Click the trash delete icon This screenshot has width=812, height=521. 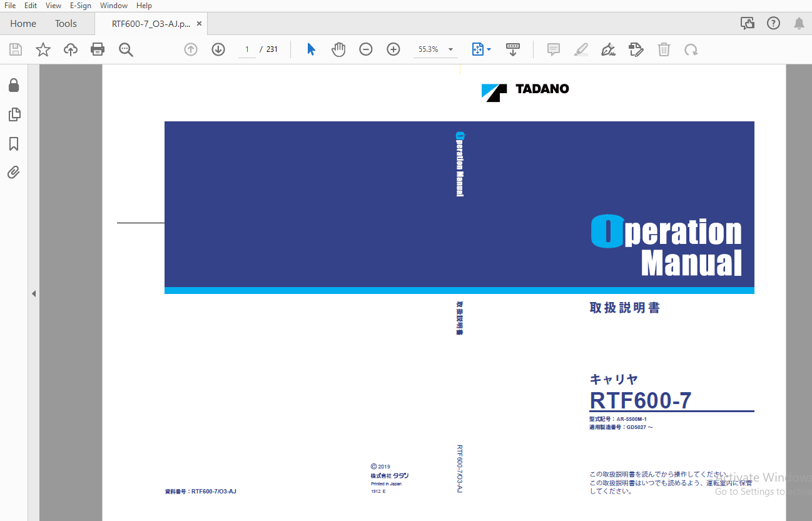(x=664, y=49)
